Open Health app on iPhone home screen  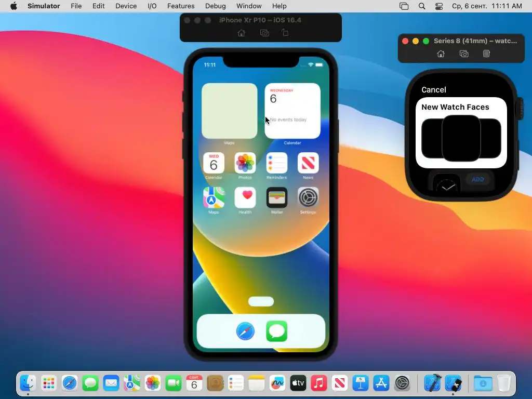tap(245, 197)
